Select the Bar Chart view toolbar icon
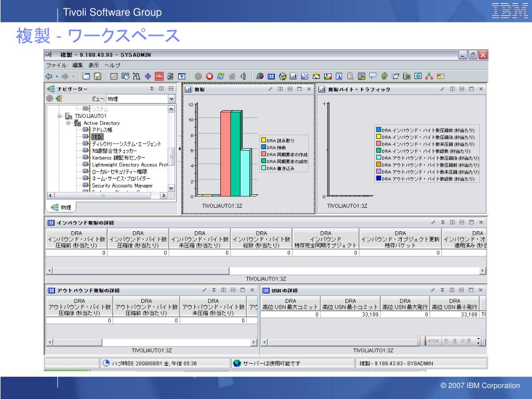Image resolution: width=532 pixels, height=399 pixels. [x=294, y=76]
